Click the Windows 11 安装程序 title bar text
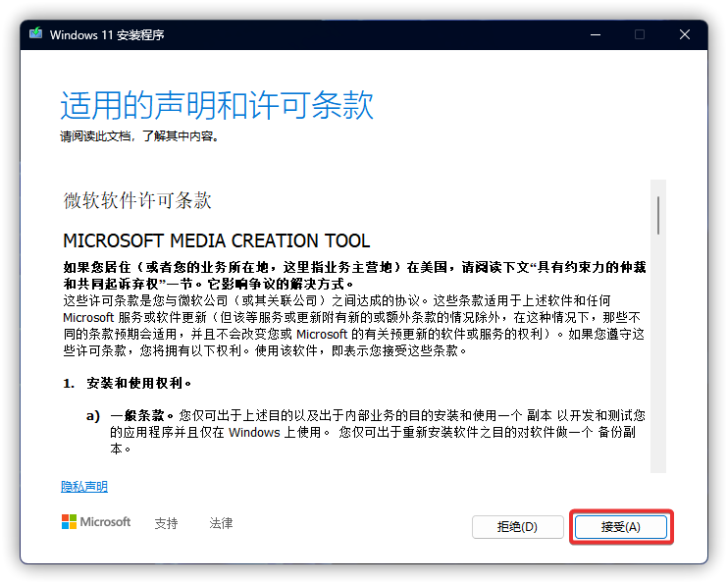728x584 pixels. pyautogui.click(x=107, y=34)
